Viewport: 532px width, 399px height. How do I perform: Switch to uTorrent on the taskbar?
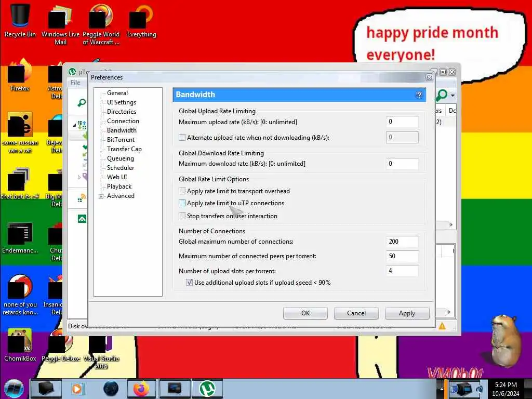(207, 389)
